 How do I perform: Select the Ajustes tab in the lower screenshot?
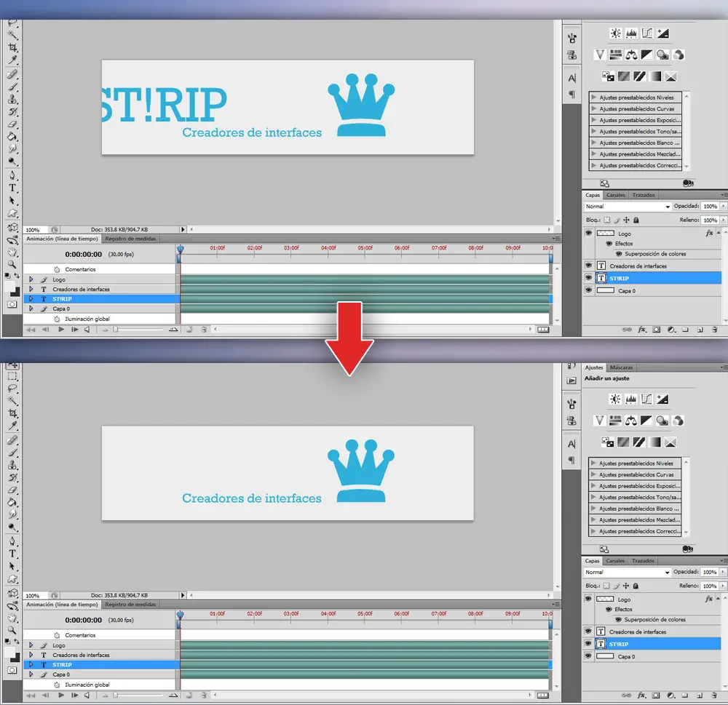[x=594, y=367]
